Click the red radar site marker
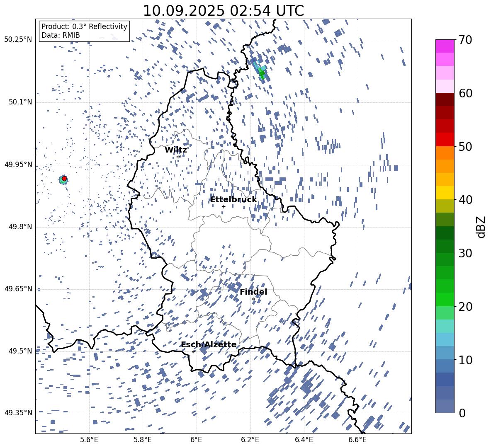Screen dimensions: 491x448 [64, 179]
